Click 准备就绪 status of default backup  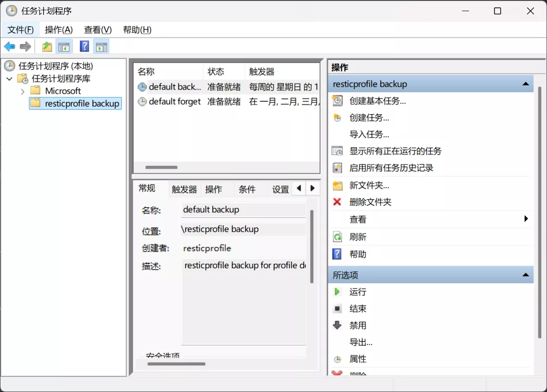click(x=224, y=87)
